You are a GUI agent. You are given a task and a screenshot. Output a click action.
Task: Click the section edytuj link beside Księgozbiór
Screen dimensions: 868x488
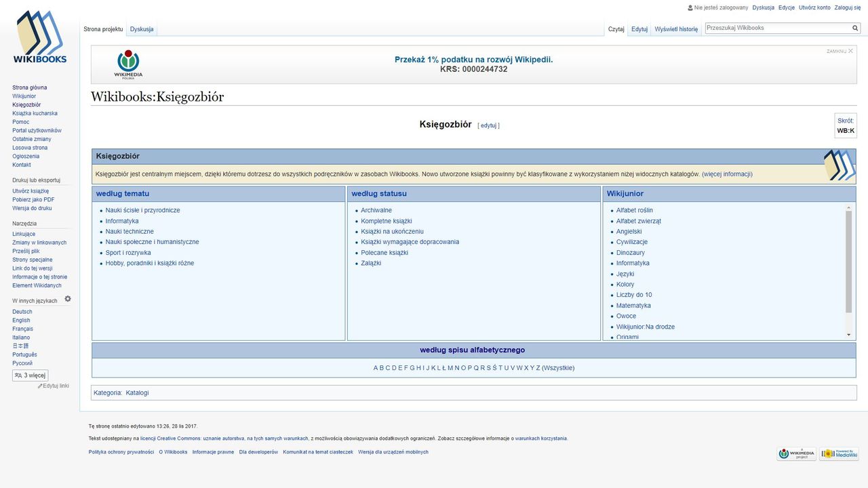pyautogui.click(x=488, y=125)
